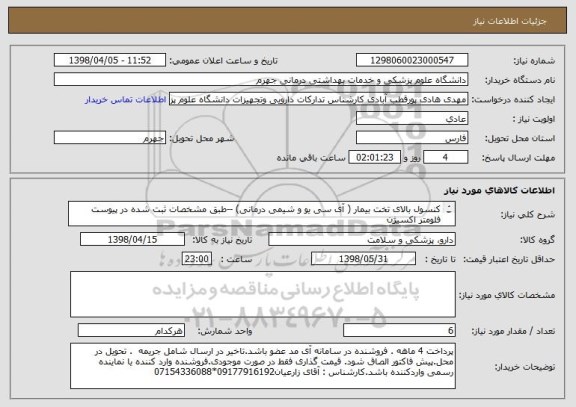Click the label شماره نیاز
The image size is (576, 407).
coord(534,61)
